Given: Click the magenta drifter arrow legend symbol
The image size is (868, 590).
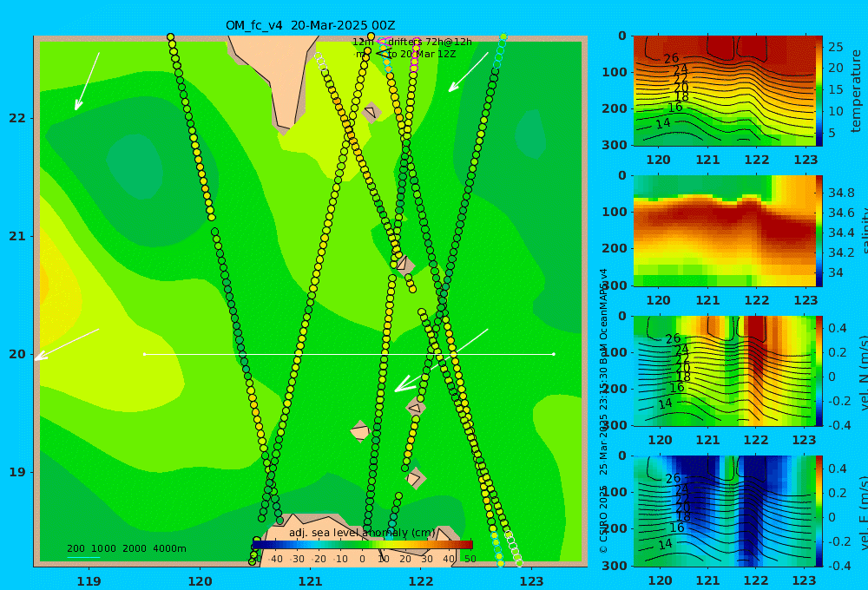Looking at the screenshot, I should 382,42.
